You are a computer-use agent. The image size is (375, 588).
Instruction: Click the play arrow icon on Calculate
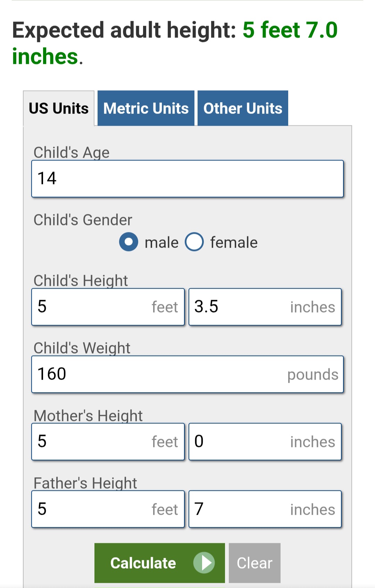tap(204, 563)
